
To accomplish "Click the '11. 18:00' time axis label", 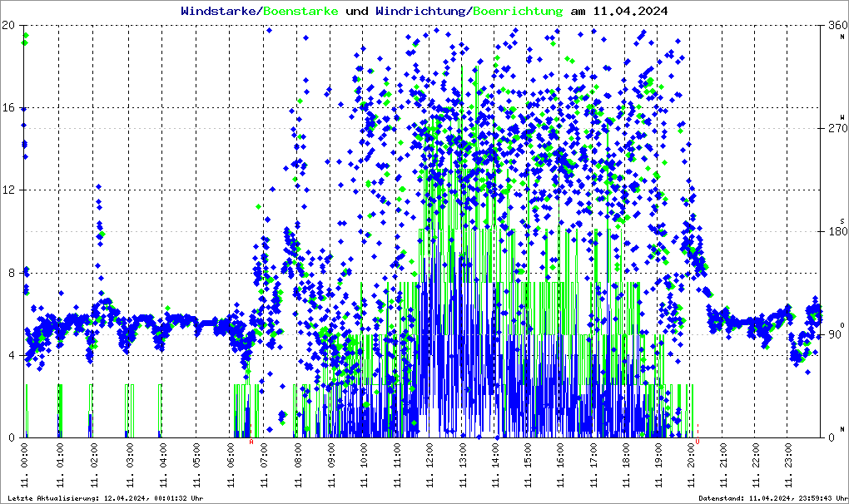I will pos(626,466).
